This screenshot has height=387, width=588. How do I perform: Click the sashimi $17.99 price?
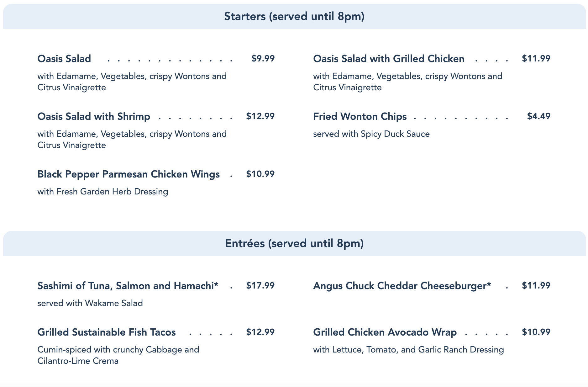260,285
